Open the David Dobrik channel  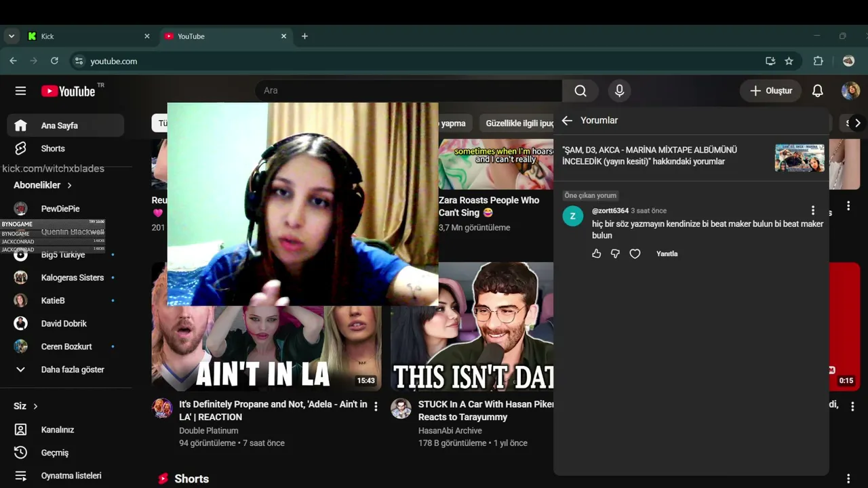pos(66,323)
